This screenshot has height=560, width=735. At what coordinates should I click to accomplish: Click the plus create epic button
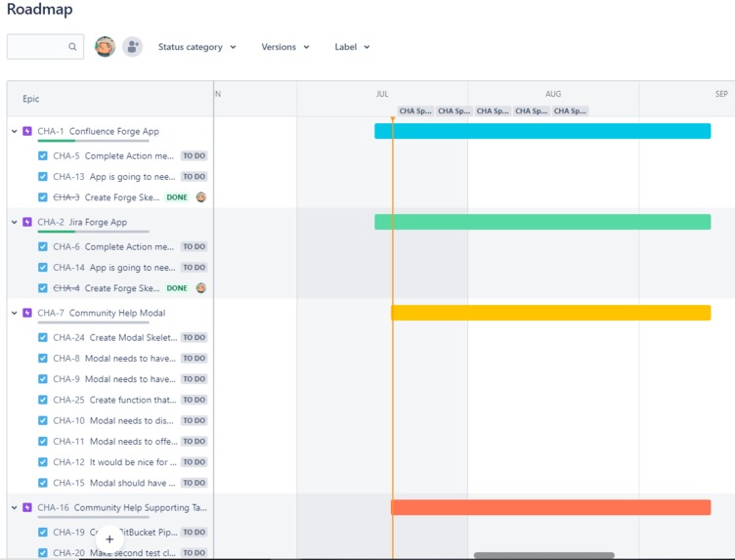(x=109, y=538)
